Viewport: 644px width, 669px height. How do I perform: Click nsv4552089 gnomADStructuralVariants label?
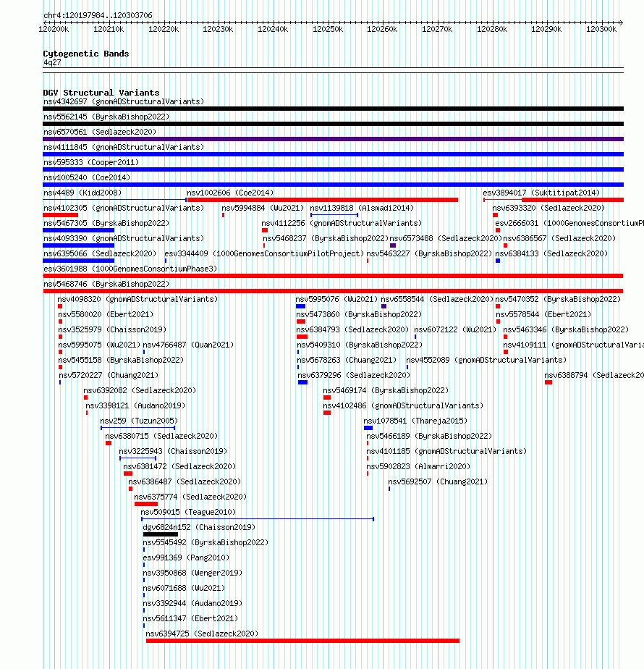(x=486, y=360)
